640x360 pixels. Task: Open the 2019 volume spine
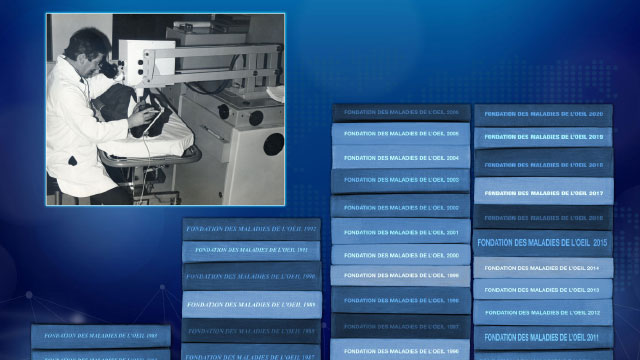[543, 137]
